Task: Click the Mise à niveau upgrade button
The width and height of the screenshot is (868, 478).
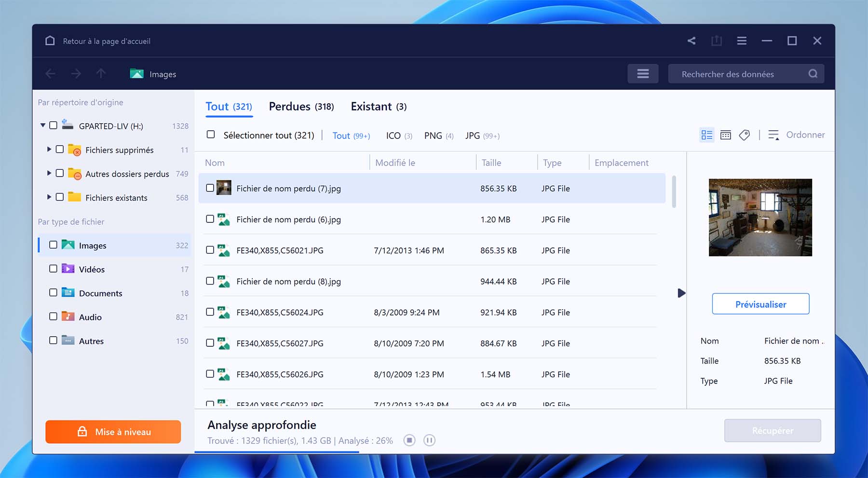Action: point(113,432)
